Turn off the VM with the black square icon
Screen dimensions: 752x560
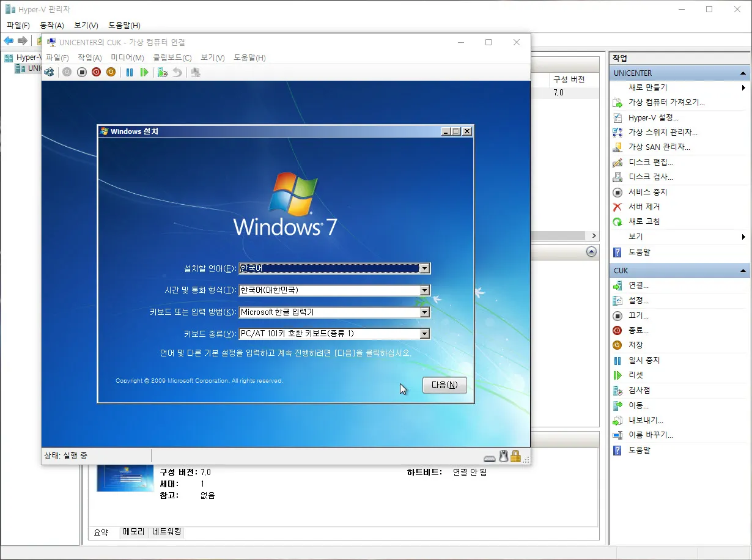(x=83, y=72)
